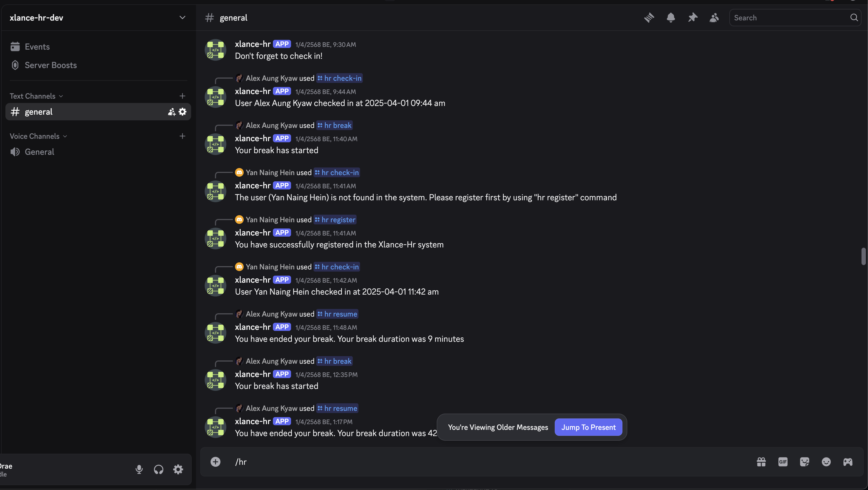868x490 pixels.
Task: Open Server Boosts
Action: pos(51,65)
